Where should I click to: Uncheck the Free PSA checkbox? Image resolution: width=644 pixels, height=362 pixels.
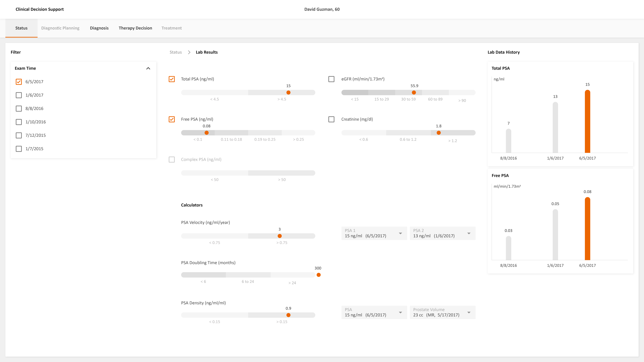(x=172, y=119)
